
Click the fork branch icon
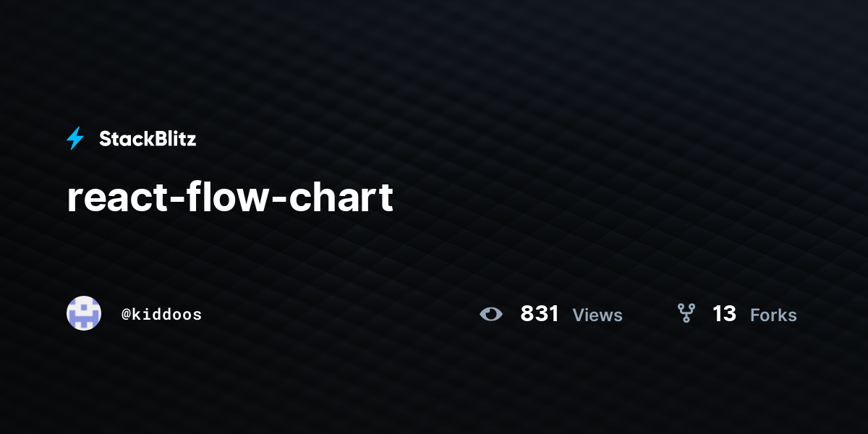[x=686, y=313]
